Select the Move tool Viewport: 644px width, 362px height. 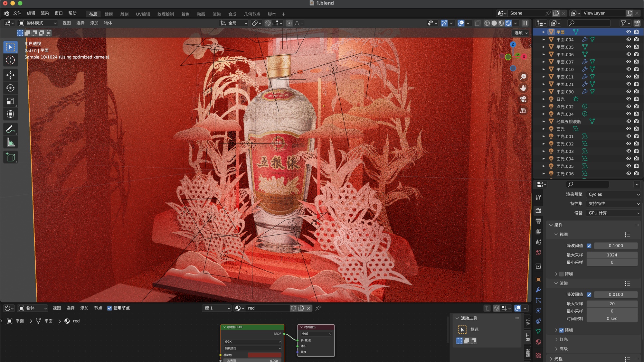(10, 75)
